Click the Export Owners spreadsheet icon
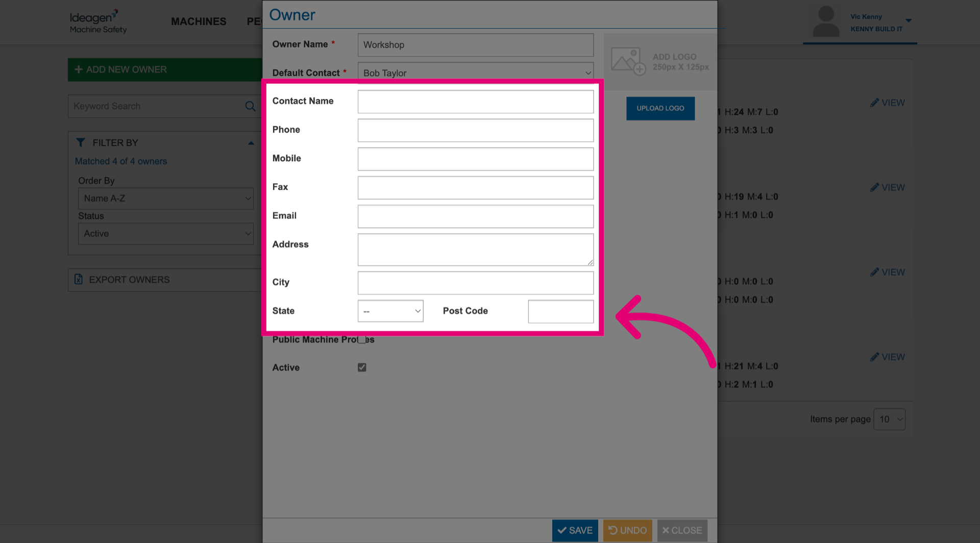The image size is (980, 543). (x=79, y=279)
